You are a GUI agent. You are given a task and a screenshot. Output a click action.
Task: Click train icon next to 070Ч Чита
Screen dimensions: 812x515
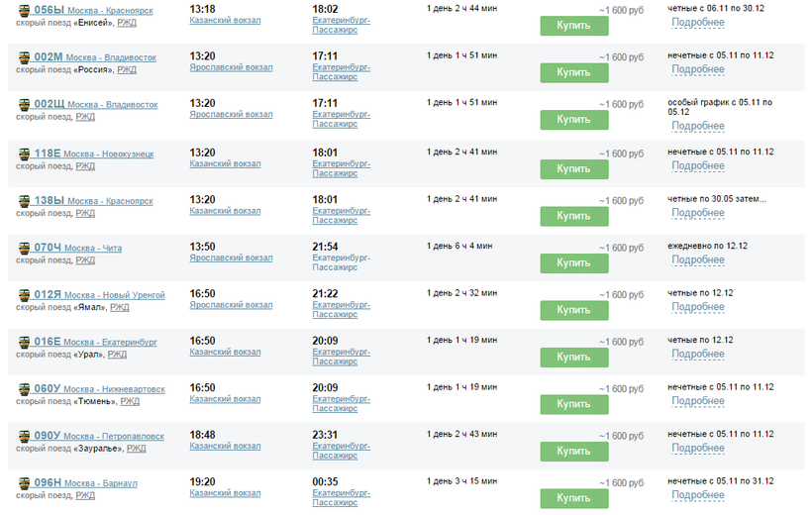pos(25,248)
